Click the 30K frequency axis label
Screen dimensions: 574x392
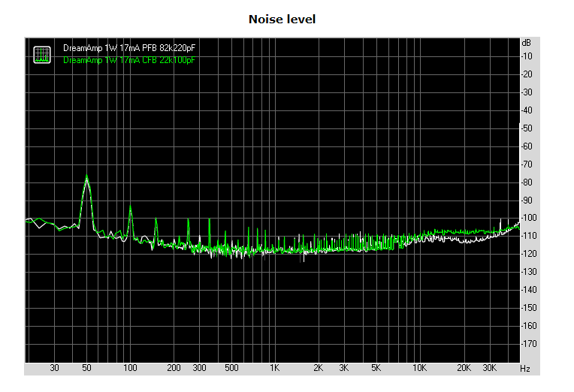click(489, 368)
